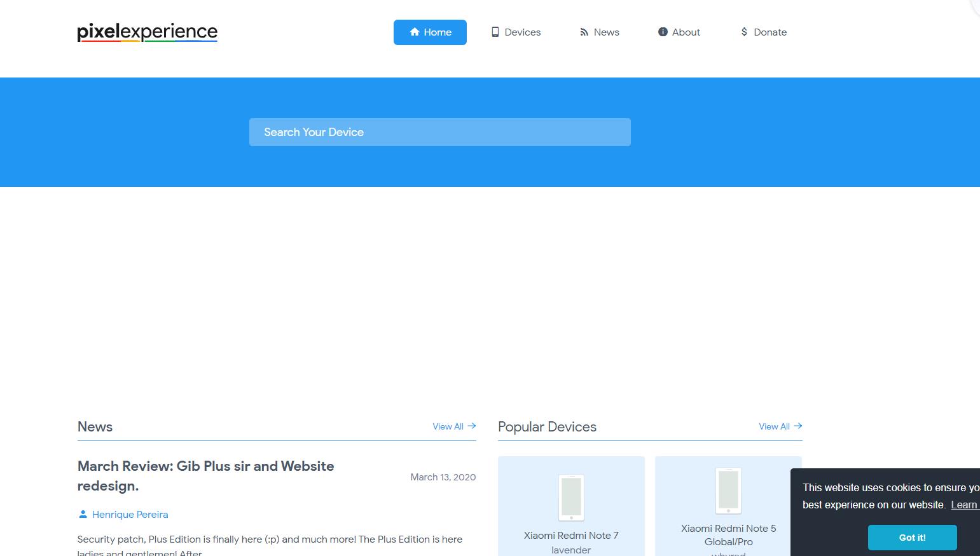View all news articles
Viewport: 980px width, 556px height.
[x=454, y=426]
